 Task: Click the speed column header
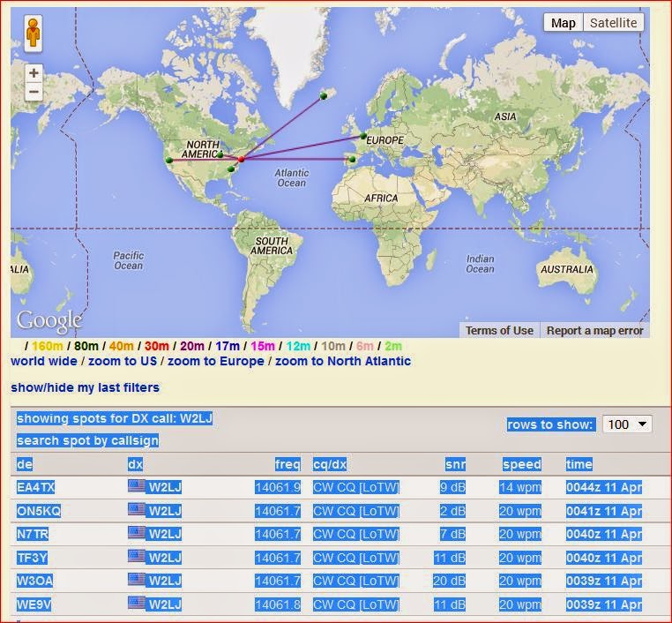click(522, 464)
